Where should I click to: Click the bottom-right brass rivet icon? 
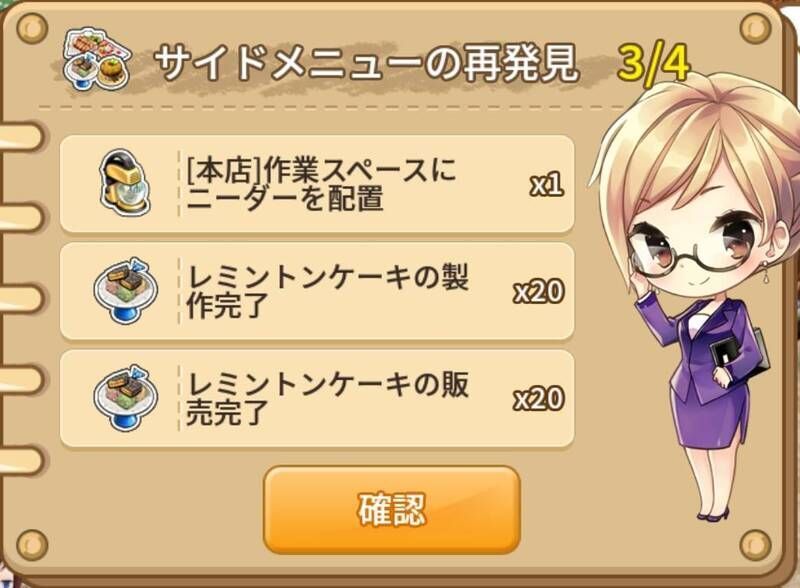tap(755, 545)
